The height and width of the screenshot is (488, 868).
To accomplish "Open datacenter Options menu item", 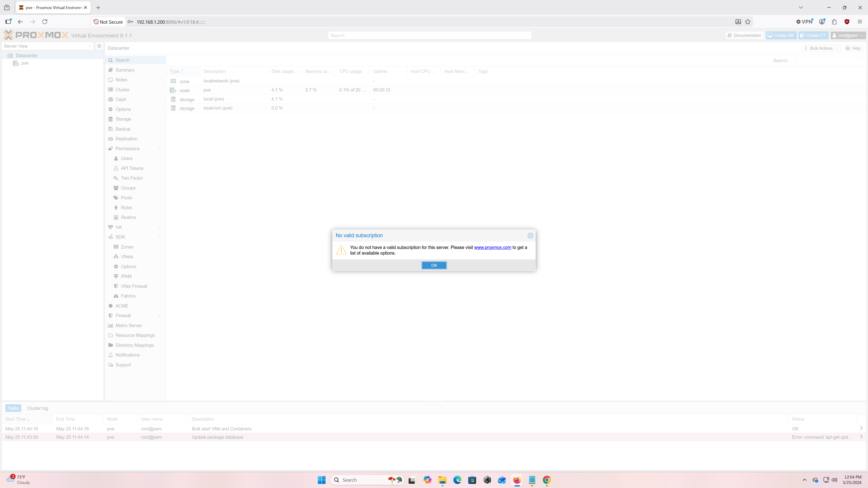I will coord(135,109).
